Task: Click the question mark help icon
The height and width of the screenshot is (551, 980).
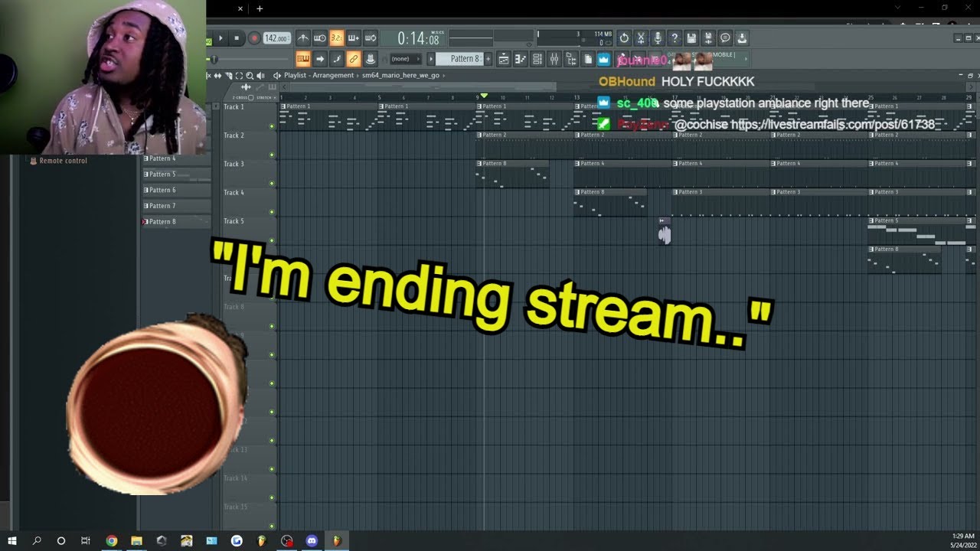Action: point(675,38)
